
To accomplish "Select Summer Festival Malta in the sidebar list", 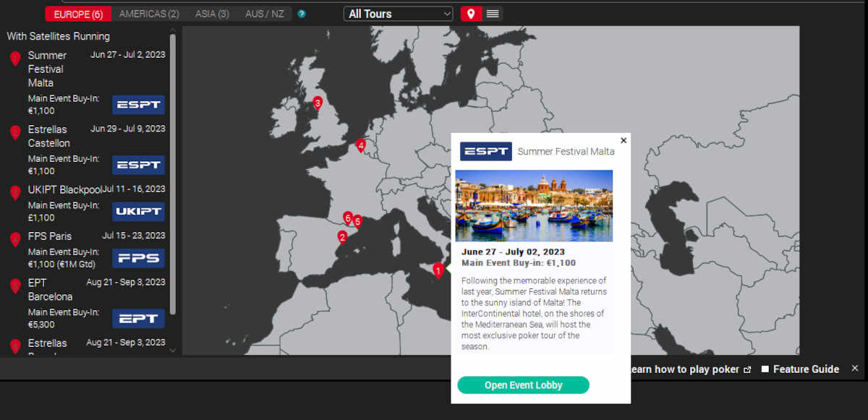I will [46, 69].
